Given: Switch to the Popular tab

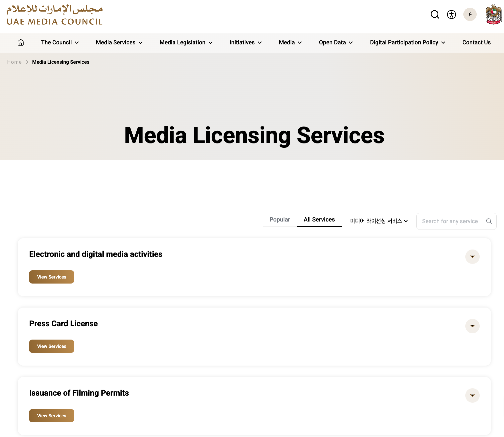Looking at the screenshot, I should [x=279, y=220].
